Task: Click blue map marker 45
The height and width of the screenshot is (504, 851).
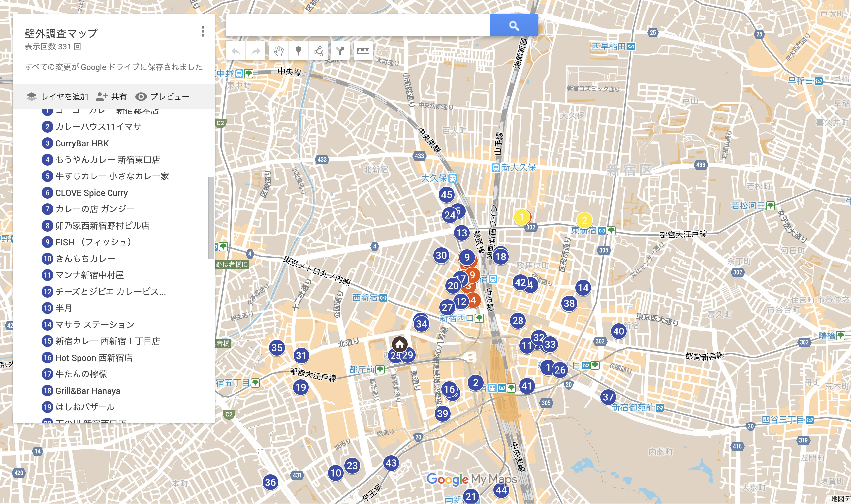Action: click(446, 195)
